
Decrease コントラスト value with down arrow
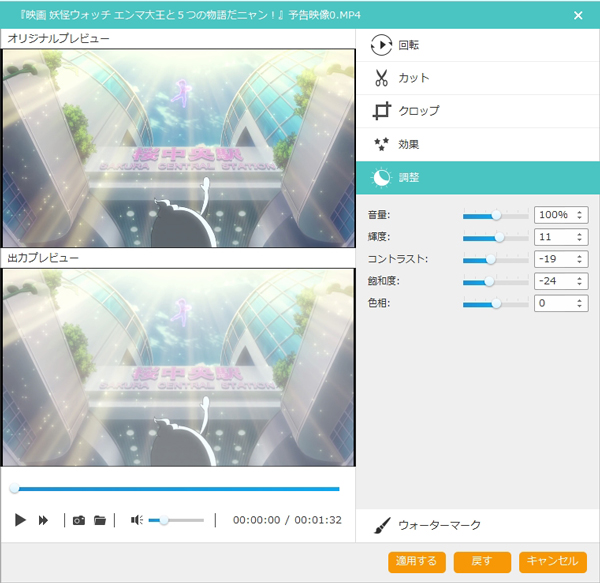[x=580, y=262]
